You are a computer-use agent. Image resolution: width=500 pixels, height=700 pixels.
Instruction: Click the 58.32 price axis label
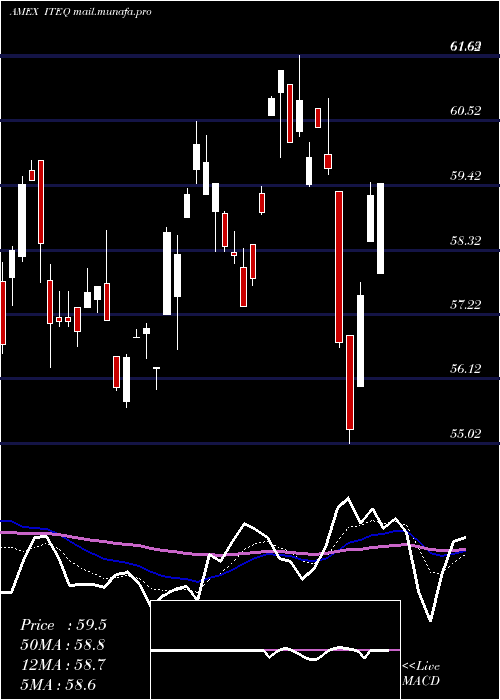coord(466,241)
